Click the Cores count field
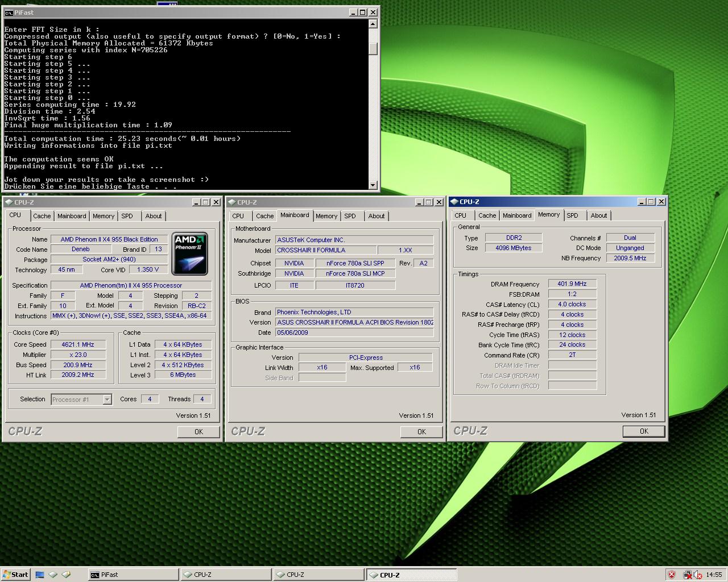 150,399
